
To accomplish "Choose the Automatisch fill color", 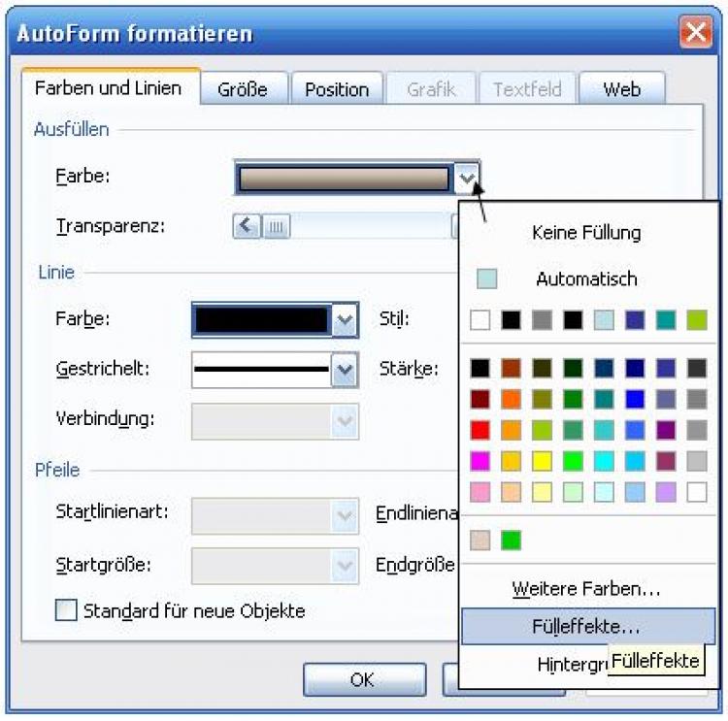I will pos(586,279).
